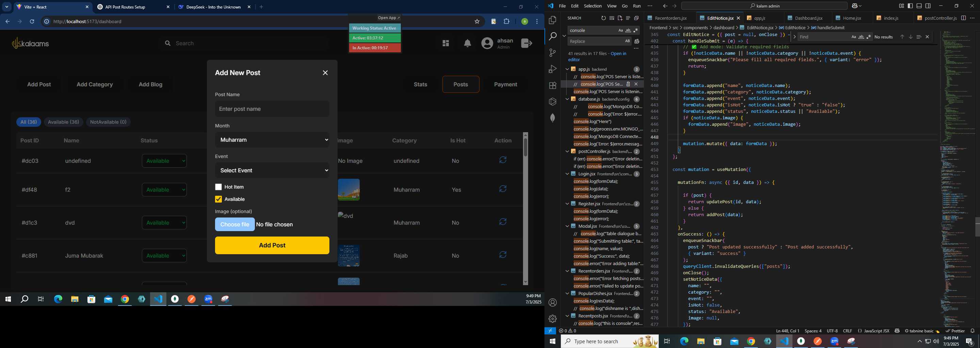This screenshot has width=980, height=348.
Task: Open Copilot icon in VS Code status bar
Action: pyautogui.click(x=897, y=331)
